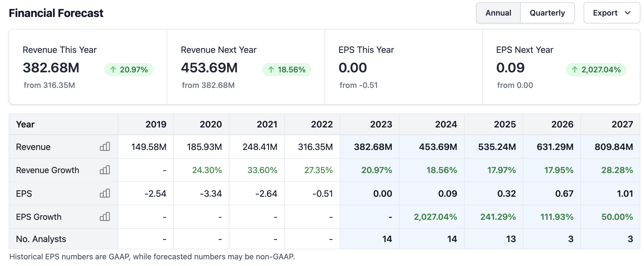Click the Revenue This Year card value
The image size is (644, 266).
(x=51, y=68)
